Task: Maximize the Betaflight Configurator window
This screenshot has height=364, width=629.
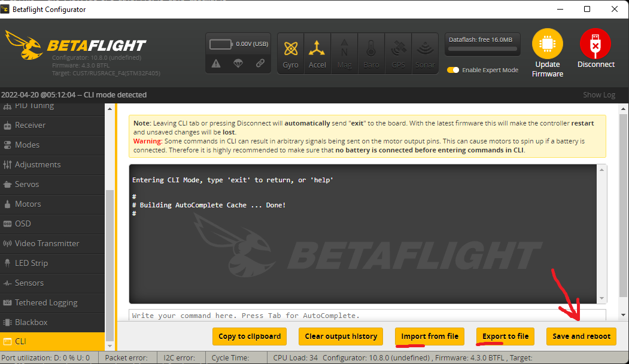Action: point(587,9)
